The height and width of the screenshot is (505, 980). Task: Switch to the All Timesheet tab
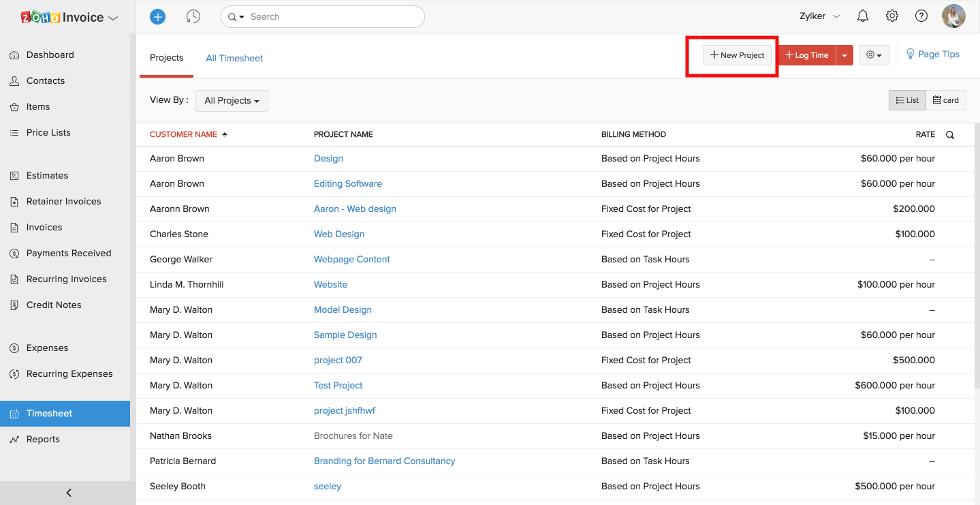click(x=234, y=59)
